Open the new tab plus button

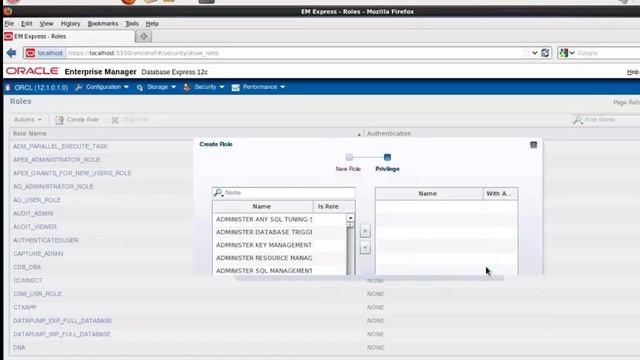click(143, 36)
